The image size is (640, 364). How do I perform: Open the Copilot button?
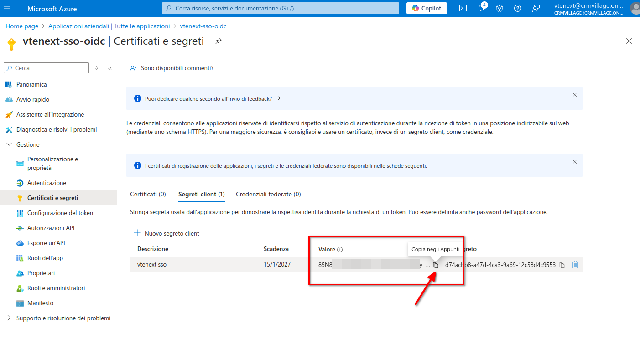pos(427,8)
